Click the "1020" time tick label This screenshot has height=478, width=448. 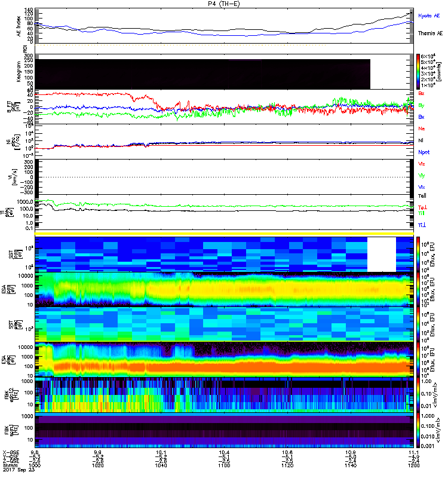[98, 465]
